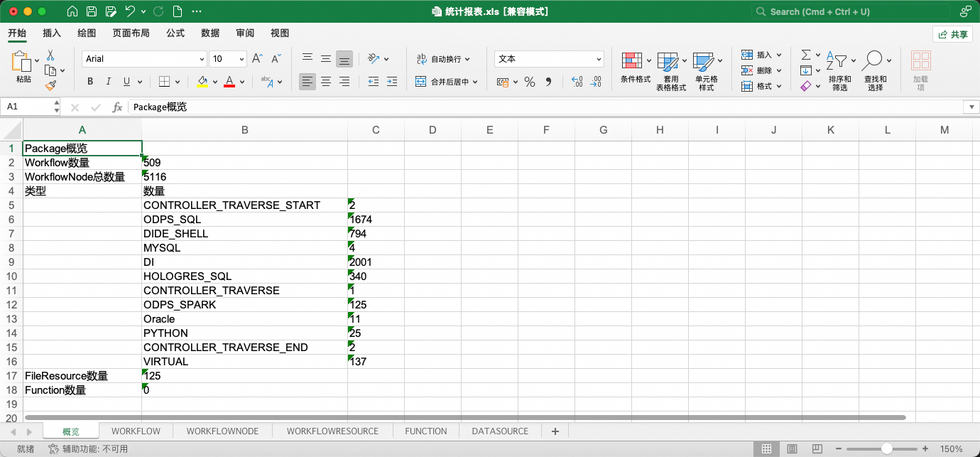Toggle Wrap Text (自动换行)
Image resolution: width=980 pixels, height=457 pixels.
[445, 59]
